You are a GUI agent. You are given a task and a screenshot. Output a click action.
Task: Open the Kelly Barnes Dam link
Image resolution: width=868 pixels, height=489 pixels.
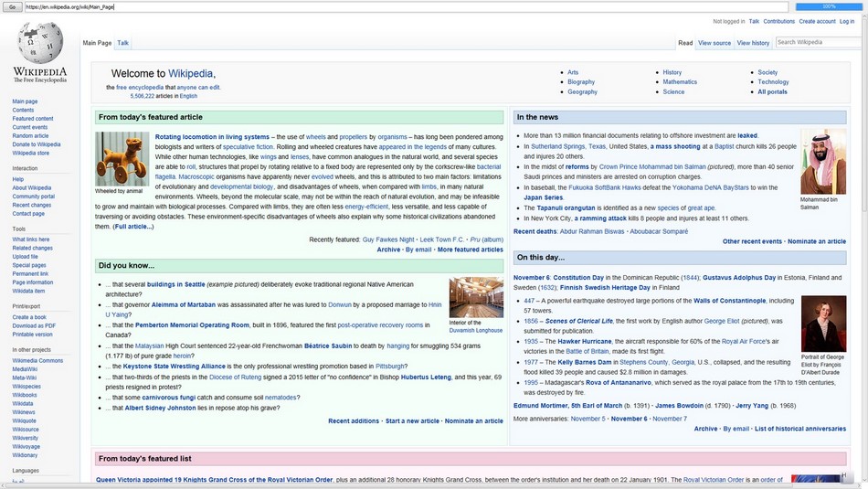tap(585, 362)
